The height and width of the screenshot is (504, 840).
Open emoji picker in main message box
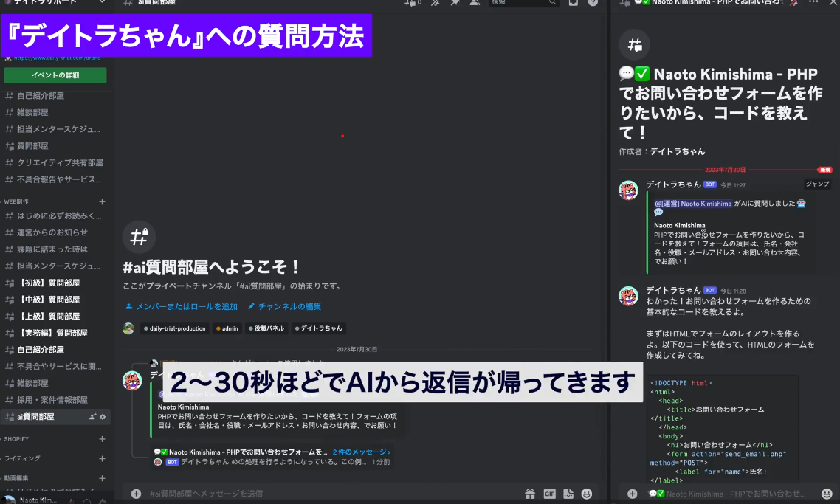coord(587,494)
